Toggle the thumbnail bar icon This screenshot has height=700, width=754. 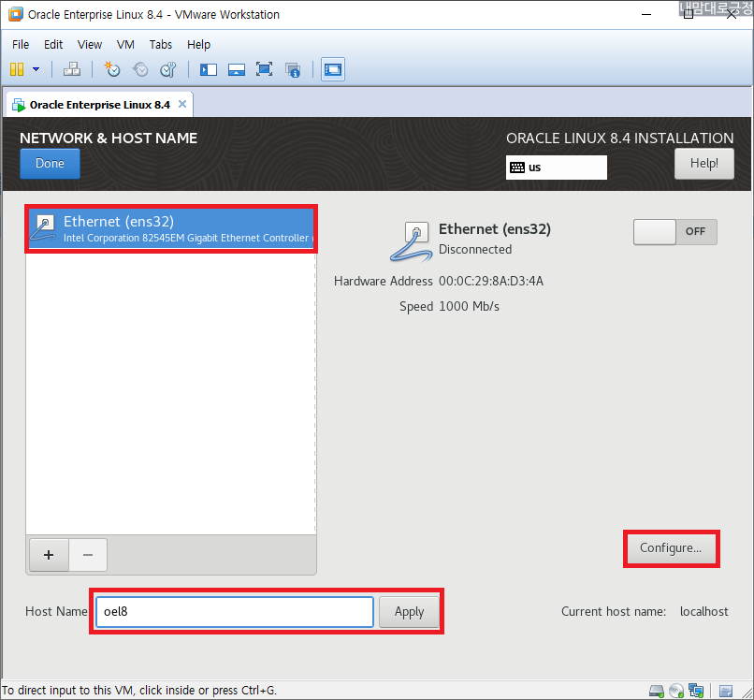tap(237, 69)
